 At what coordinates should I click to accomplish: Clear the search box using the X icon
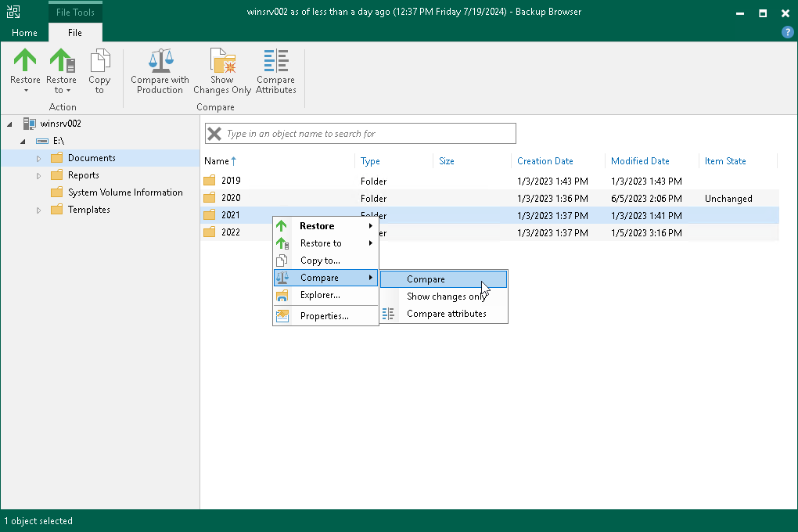tap(214, 133)
